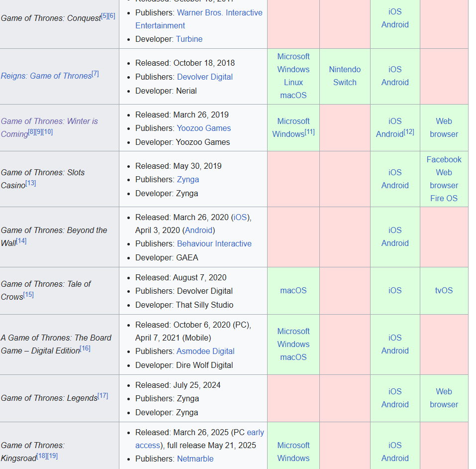The image size is (476, 469).
Task: Open the Asmodee Digital publisher link
Action: click(x=205, y=352)
